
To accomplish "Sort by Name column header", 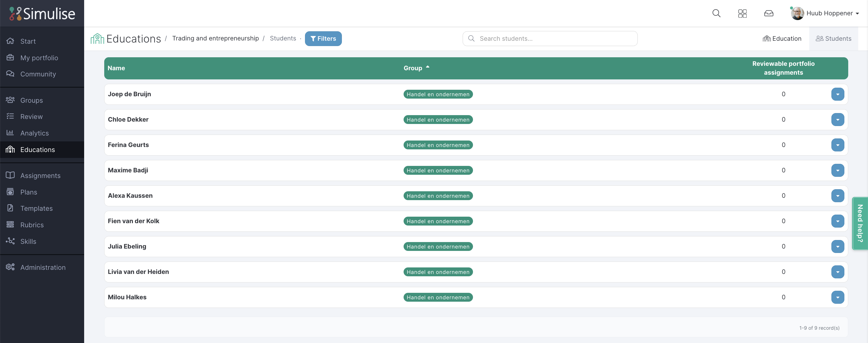I will point(116,68).
